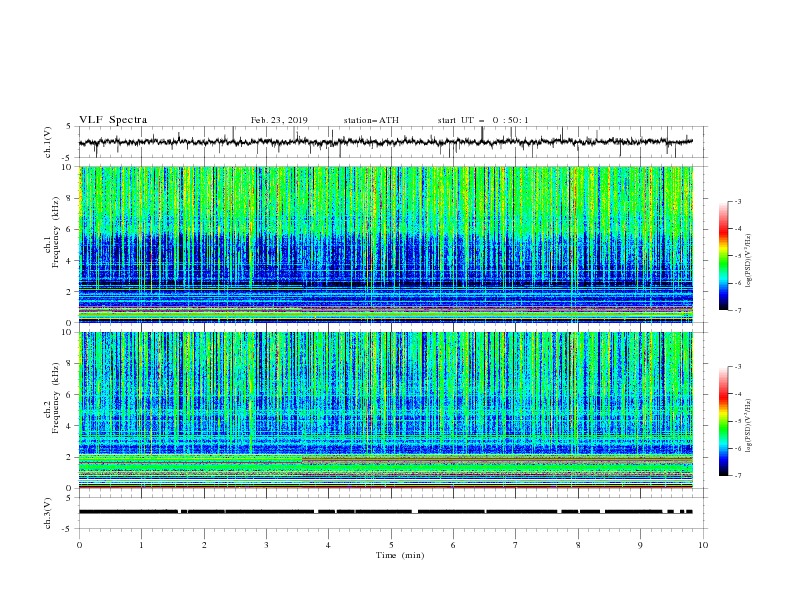Screen dimensions: 792x612
Task: Click the time axis tick label "7"
Action: coord(516,545)
